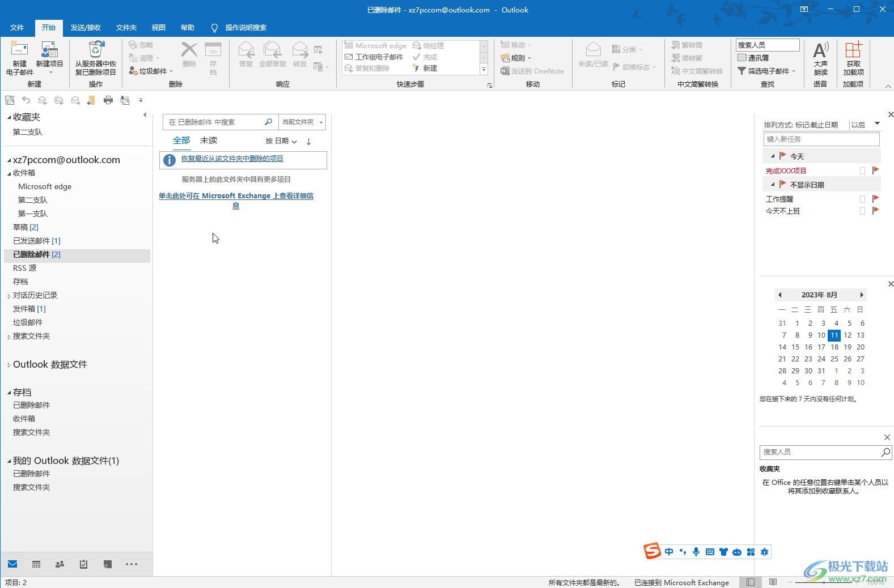Show 未读 messages filter tab
Viewport: 894px width, 588px height.
[209, 140]
